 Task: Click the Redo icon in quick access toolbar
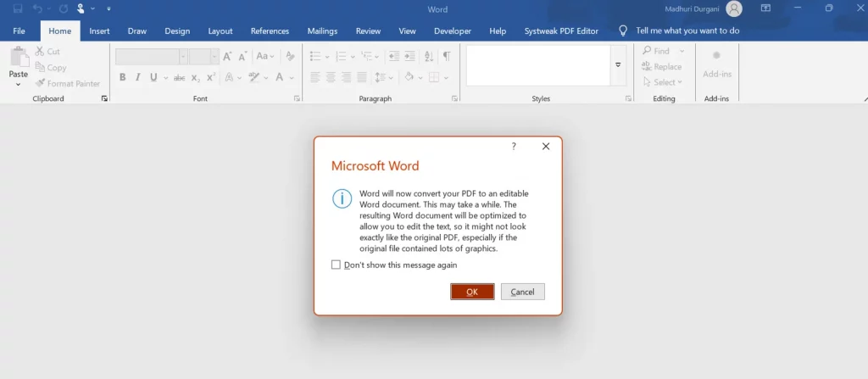64,8
